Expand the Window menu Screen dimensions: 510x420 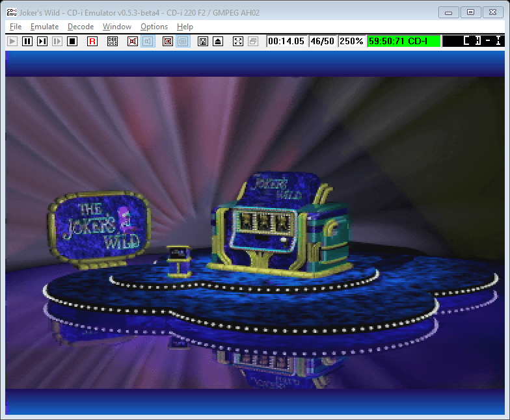(x=117, y=27)
